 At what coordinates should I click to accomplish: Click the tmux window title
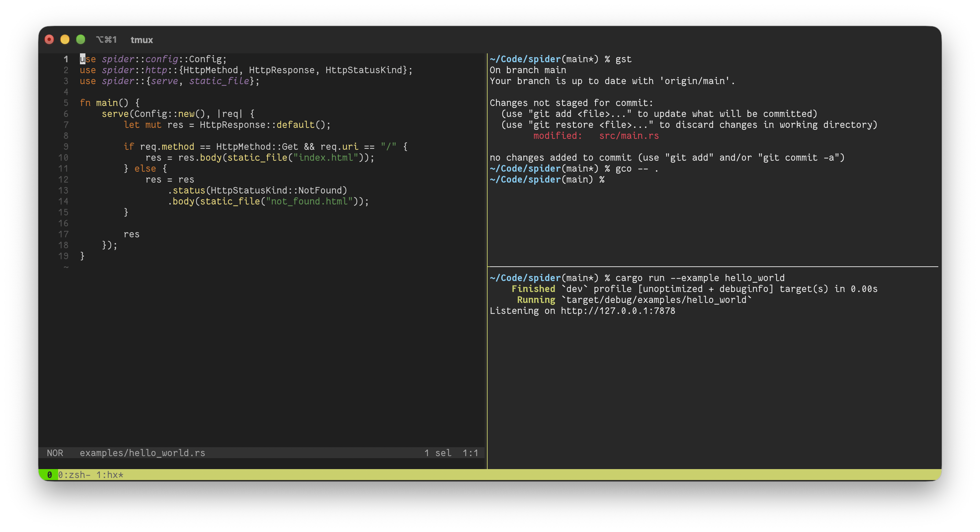[x=141, y=40]
